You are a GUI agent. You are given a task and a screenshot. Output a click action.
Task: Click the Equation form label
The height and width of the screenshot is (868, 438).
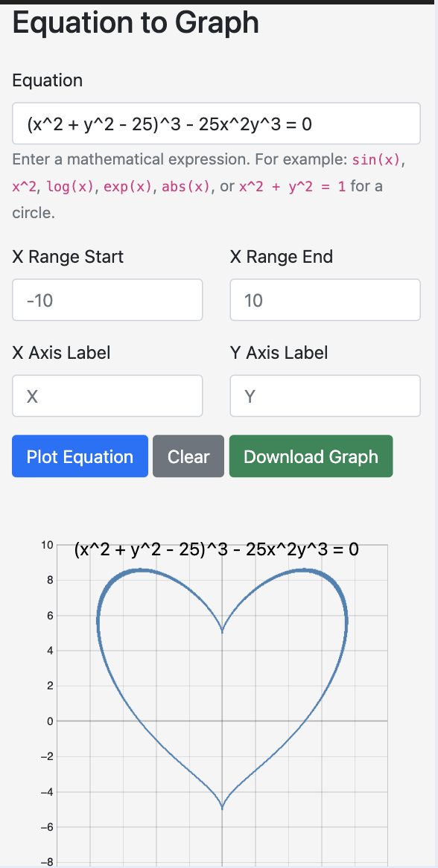[47, 80]
